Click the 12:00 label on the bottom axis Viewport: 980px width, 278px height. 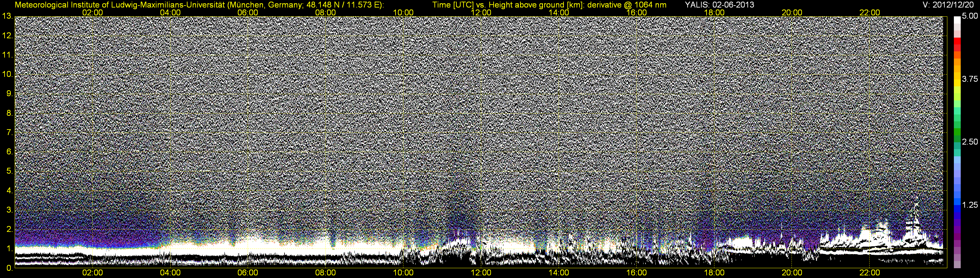(x=481, y=273)
